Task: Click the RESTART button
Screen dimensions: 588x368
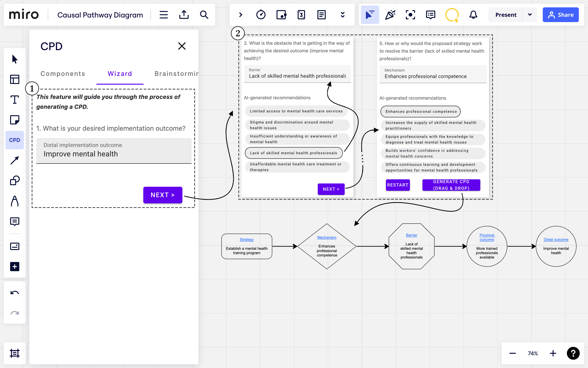Action: pyautogui.click(x=398, y=185)
